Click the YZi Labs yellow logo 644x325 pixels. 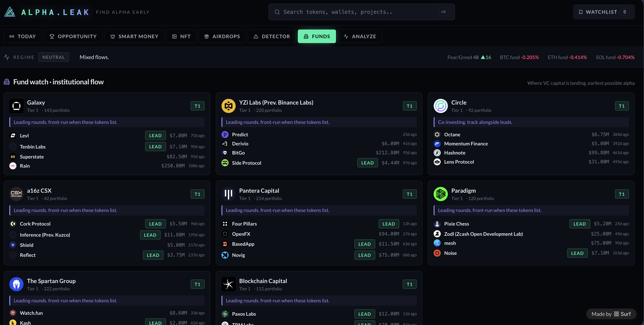228,106
